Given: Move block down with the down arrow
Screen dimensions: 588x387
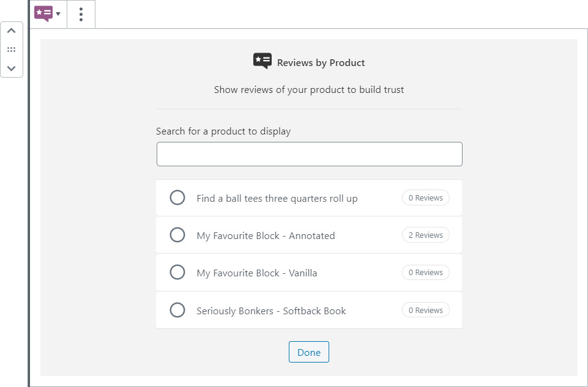Looking at the screenshot, I should (x=11, y=68).
